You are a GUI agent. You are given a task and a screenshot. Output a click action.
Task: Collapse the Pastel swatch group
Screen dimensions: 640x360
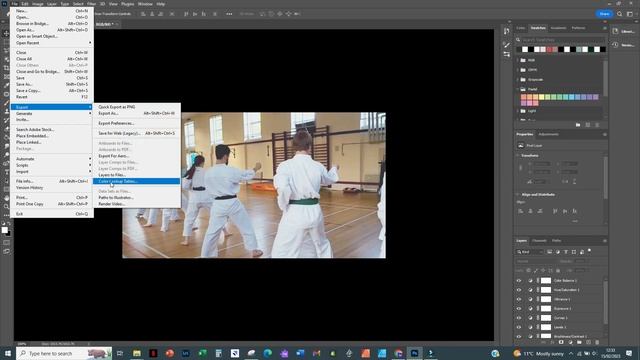click(518, 89)
